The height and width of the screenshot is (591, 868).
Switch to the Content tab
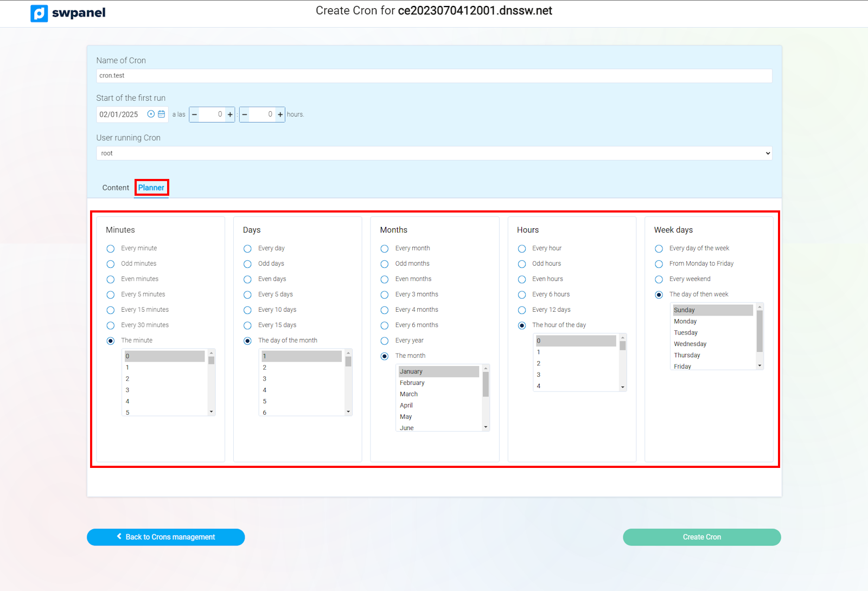click(x=116, y=188)
